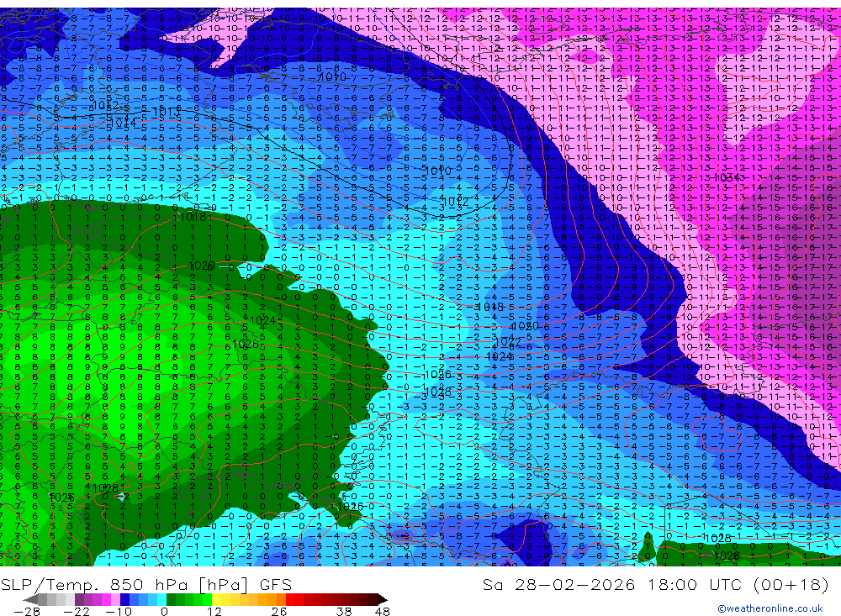Click the 38 legend value
841x616 pixels.
pos(344,611)
